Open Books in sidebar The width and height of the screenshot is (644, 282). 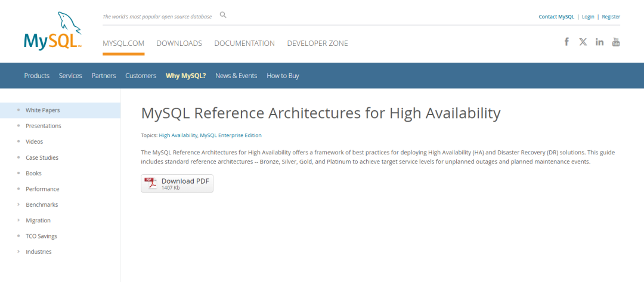(33, 173)
